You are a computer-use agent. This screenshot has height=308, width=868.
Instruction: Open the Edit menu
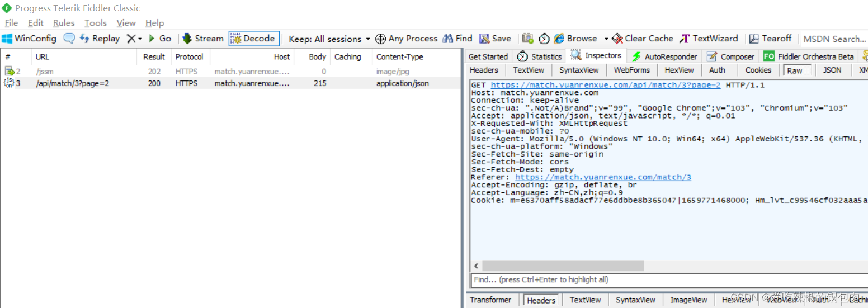click(36, 23)
